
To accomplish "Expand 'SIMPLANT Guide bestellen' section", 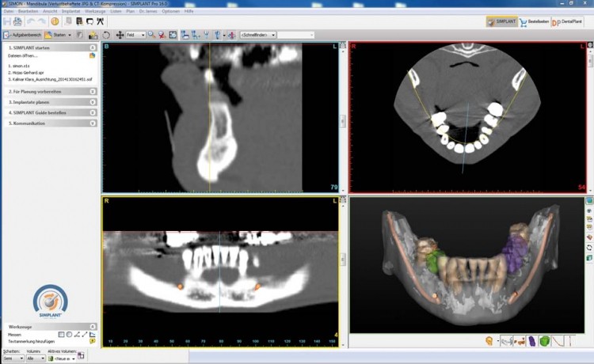I will point(51,112).
